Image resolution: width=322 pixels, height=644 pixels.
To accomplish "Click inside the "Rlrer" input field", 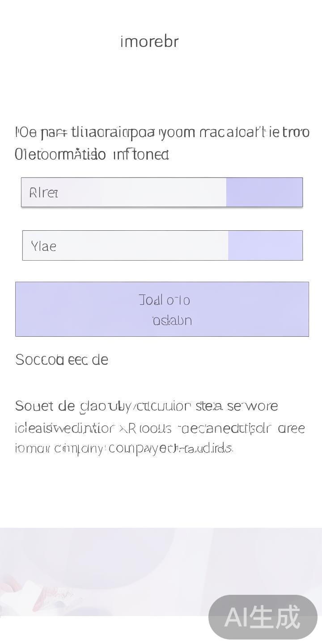I will click(123, 192).
